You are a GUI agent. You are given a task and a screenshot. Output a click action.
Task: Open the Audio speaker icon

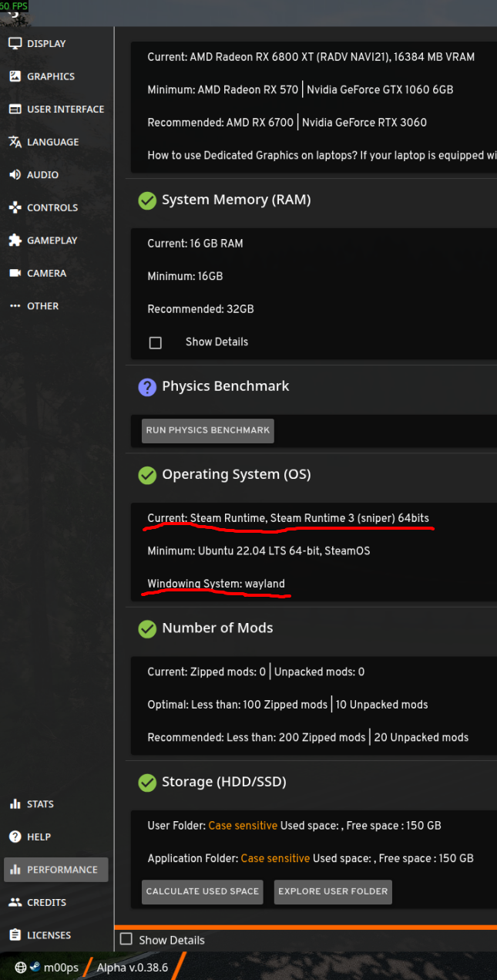pos(15,175)
